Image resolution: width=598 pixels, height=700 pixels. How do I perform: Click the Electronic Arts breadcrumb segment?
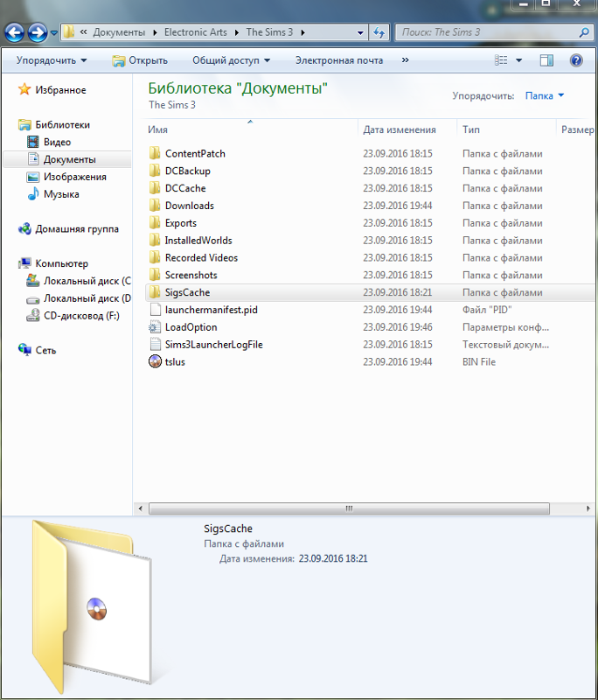click(195, 32)
